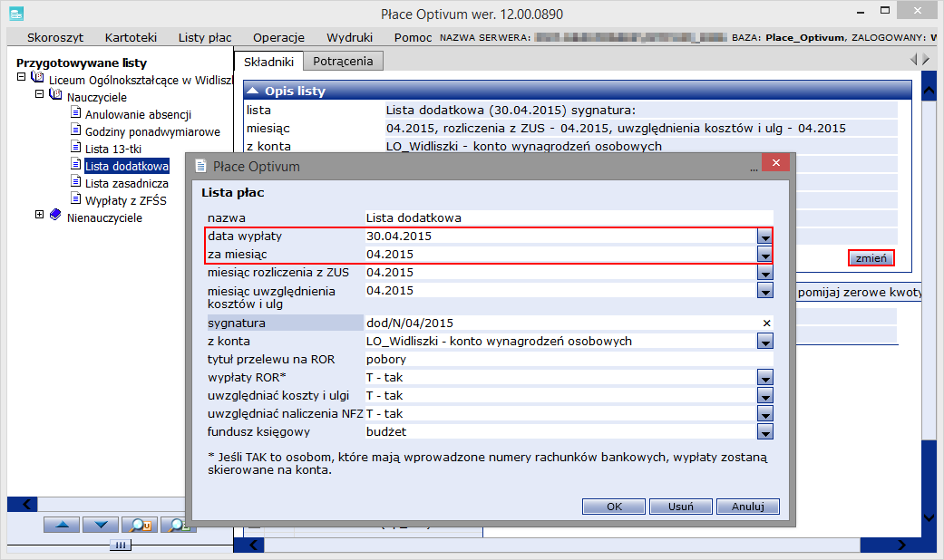The height and width of the screenshot is (560, 944).
Task: Open the fundusz księgowy dropdown
Action: point(764,432)
